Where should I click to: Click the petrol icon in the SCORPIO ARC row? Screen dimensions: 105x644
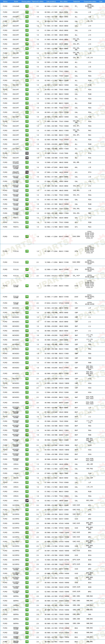coord(27,505)
